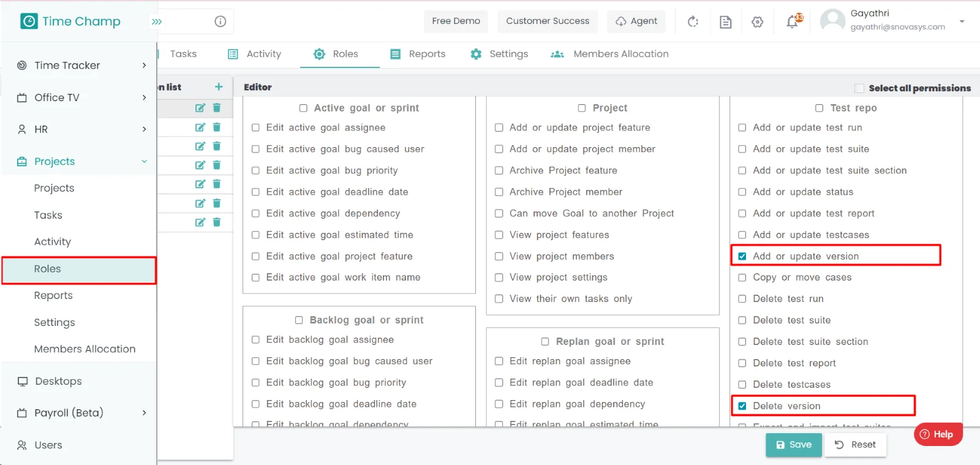980x465 pixels.
Task: Expand Time Tracker menu chevron
Action: click(144, 66)
